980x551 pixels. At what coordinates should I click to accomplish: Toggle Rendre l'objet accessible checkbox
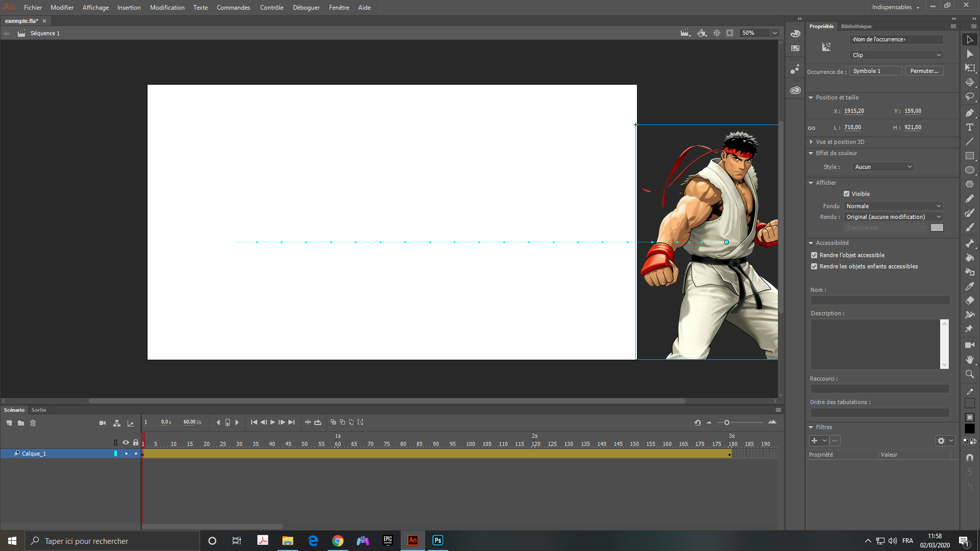814,255
